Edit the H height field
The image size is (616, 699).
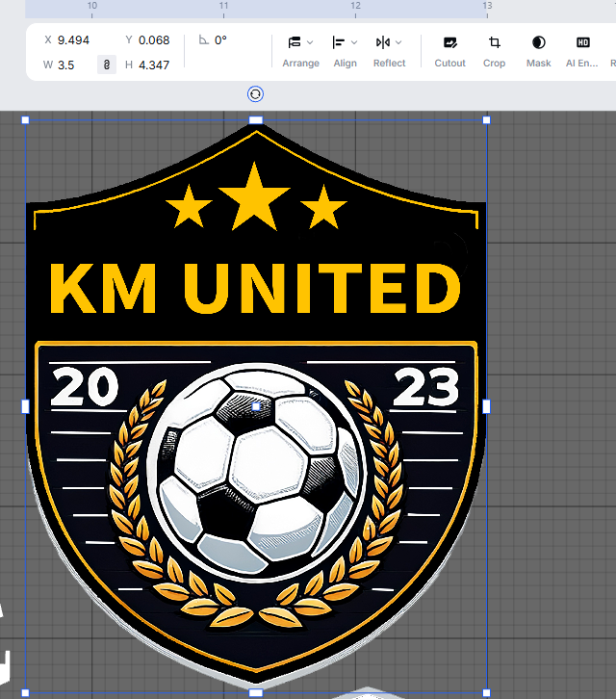point(154,65)
